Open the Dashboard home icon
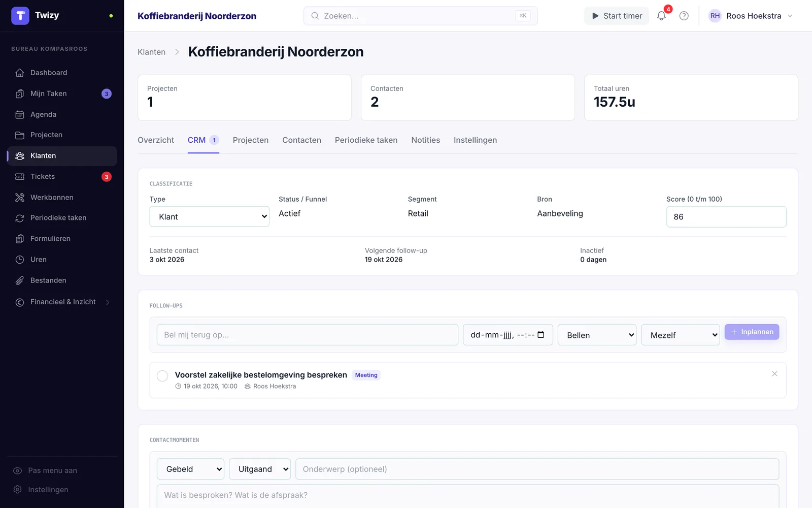 (20, 73)
